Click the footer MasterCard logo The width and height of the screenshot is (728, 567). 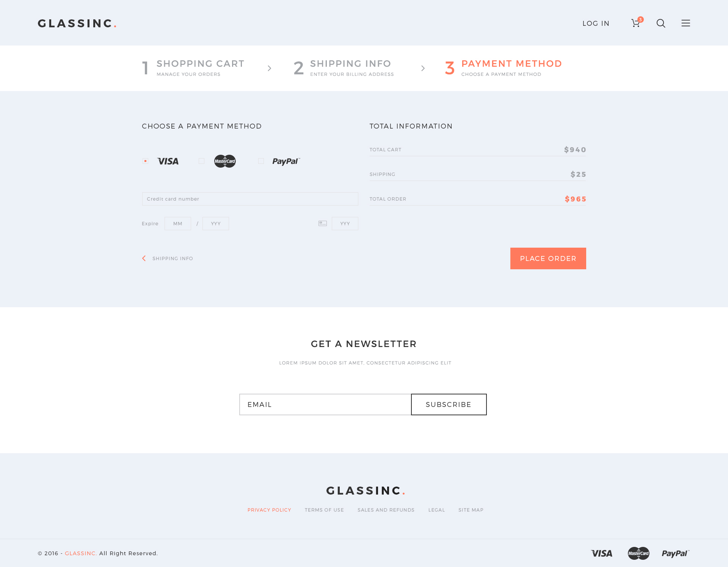(x=639, y=553)
